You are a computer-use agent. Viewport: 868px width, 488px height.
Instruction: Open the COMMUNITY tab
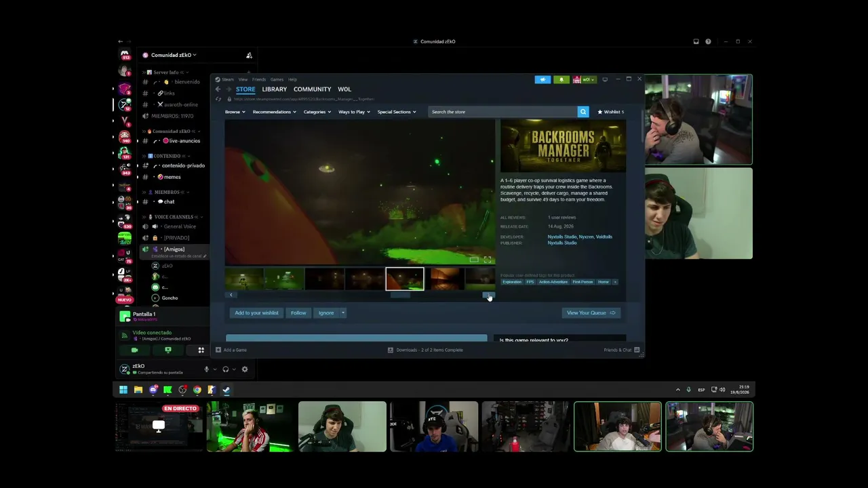[312, 89]
